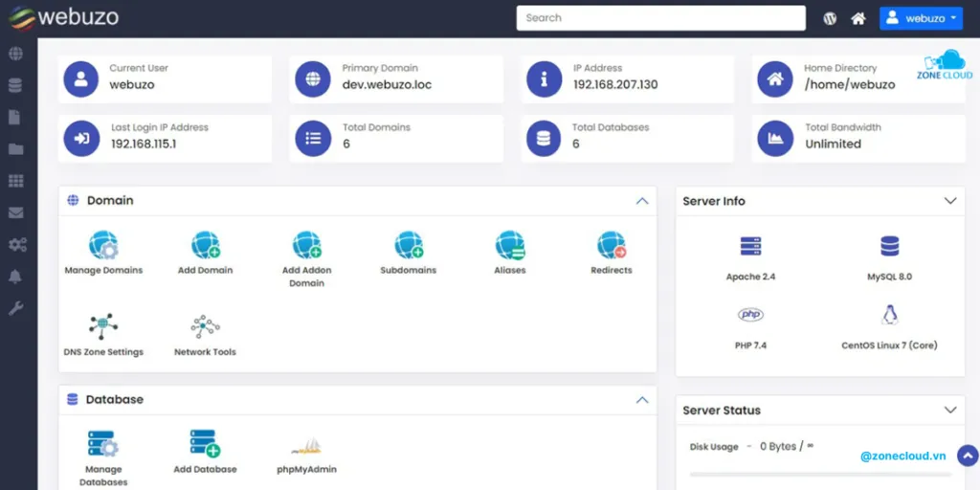Open the Subdomains tool

point(408,245)
